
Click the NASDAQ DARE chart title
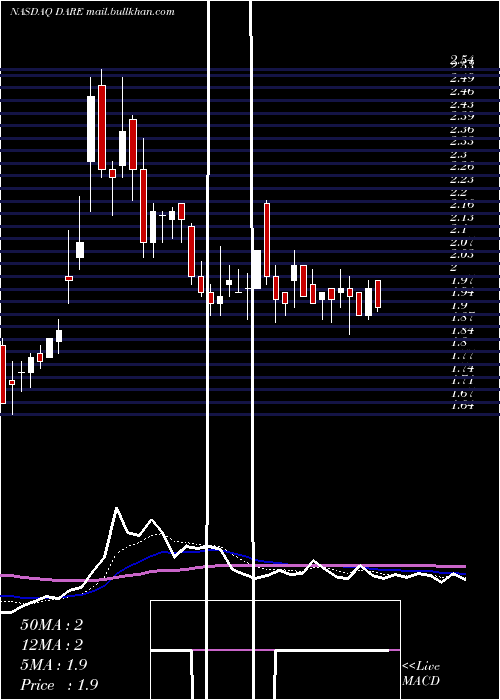[92, 12]
